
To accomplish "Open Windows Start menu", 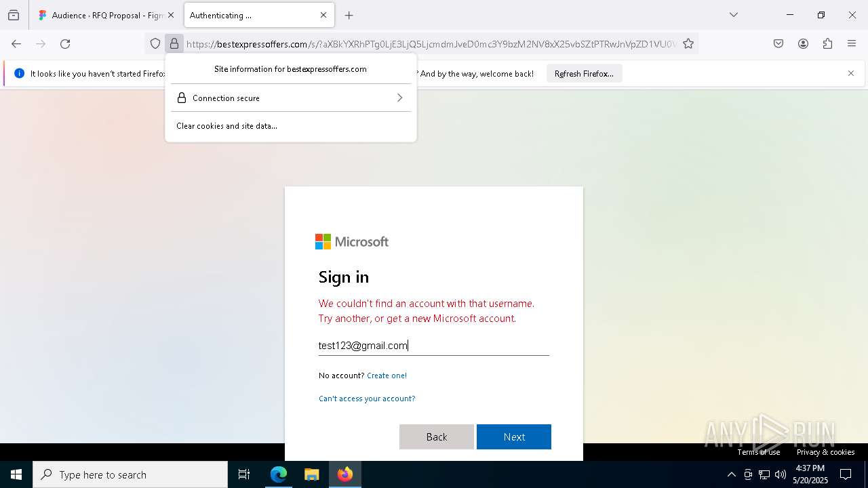I will (x=16, y=475).
